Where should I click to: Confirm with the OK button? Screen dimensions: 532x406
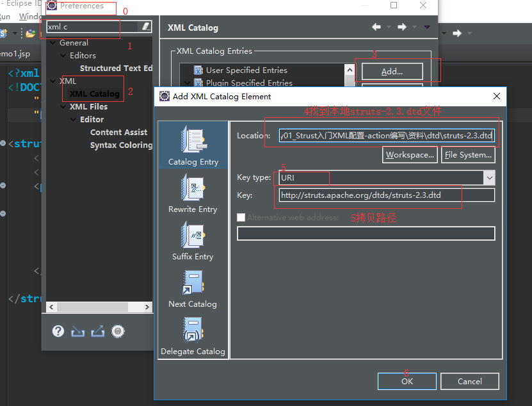point(407,381)
